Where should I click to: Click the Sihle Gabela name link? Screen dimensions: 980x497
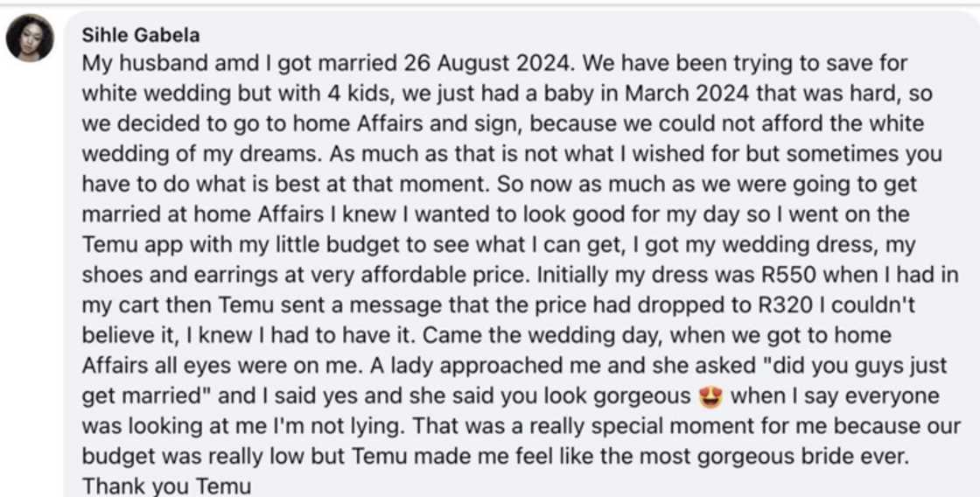pos(140,36)
